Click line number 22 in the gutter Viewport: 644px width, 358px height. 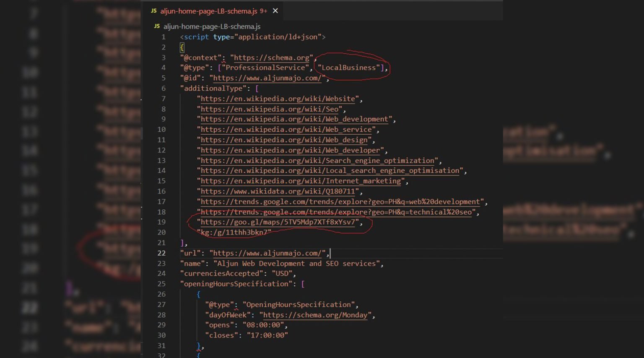tap(161, 253)
